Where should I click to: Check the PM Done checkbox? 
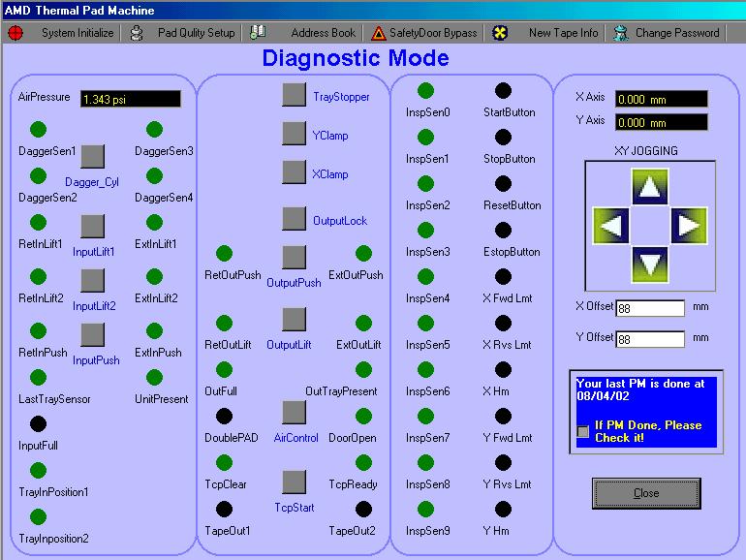(x=583, y=431)
